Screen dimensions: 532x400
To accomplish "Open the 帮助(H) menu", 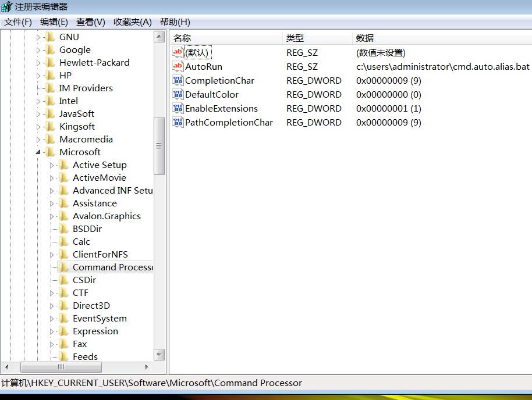I will [x=175, y=22].
